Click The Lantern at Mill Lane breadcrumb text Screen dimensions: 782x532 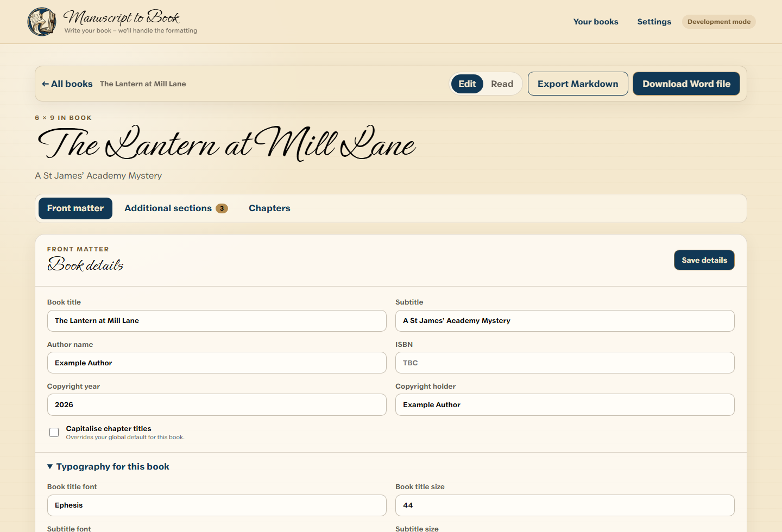[143, 84]
